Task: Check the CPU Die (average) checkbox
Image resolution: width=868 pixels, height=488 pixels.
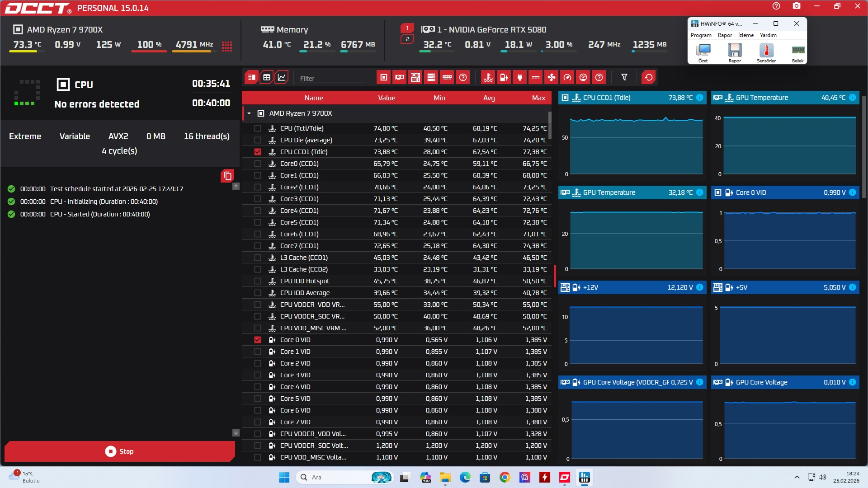Action: pos(258,140)
